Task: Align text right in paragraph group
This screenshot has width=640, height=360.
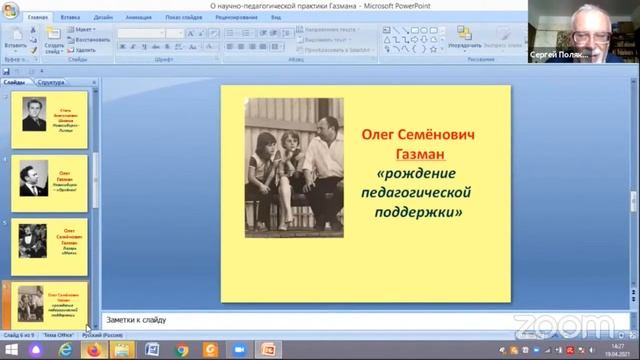Action: tap(252, 47)
